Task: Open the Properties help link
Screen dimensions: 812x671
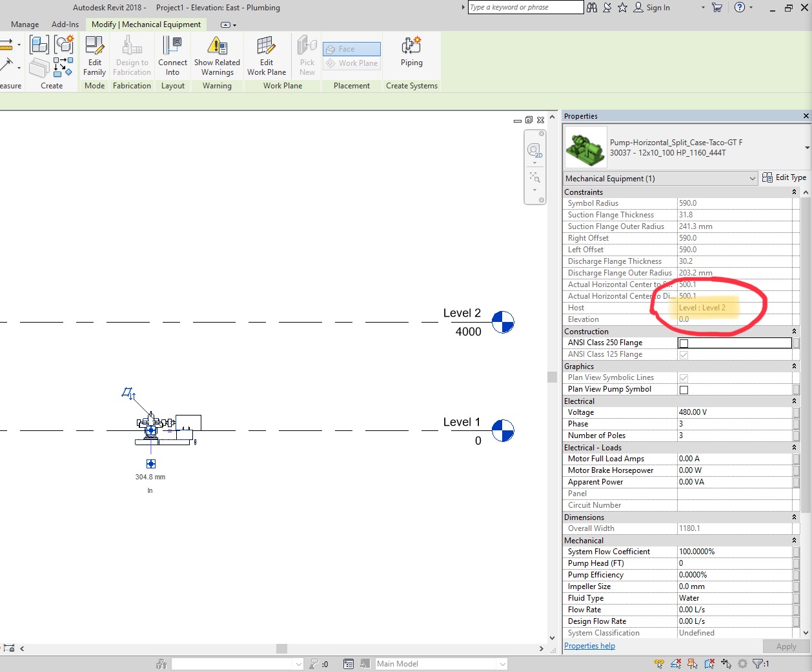Action: (x=589, y=646)
